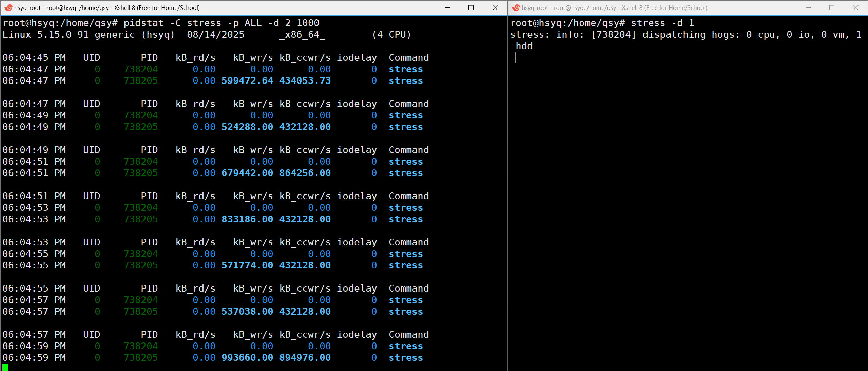Image resolution: width=868 pixels, height=371 pixels.
Task: Click the value 537038.00
Action: pos(247,312)
